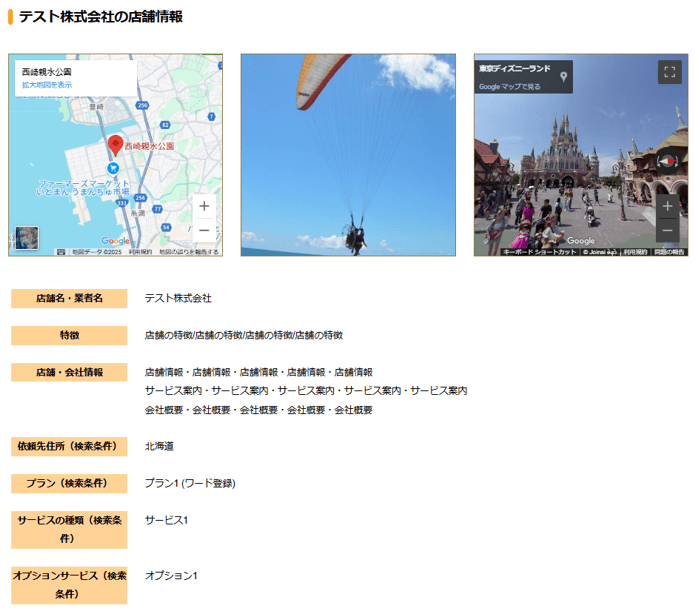
Task: Switch map to satellite layer thumbnail
Action: [x=27, y=238]
